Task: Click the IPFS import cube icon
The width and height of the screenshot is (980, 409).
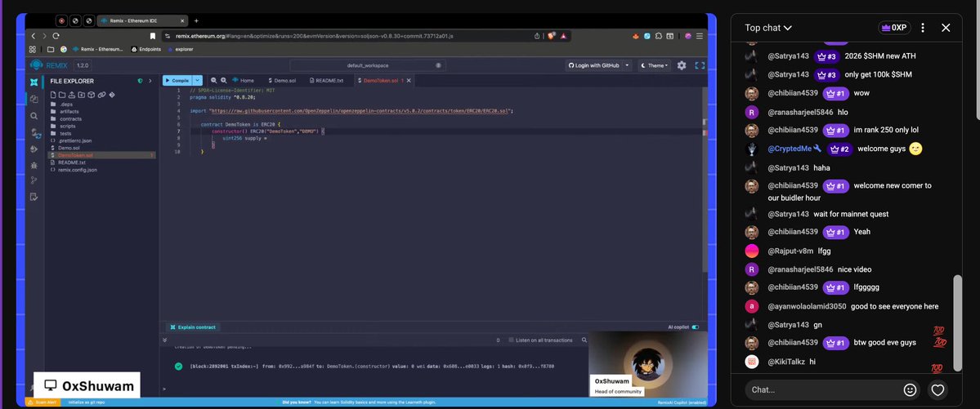Action: click(92, 95)
